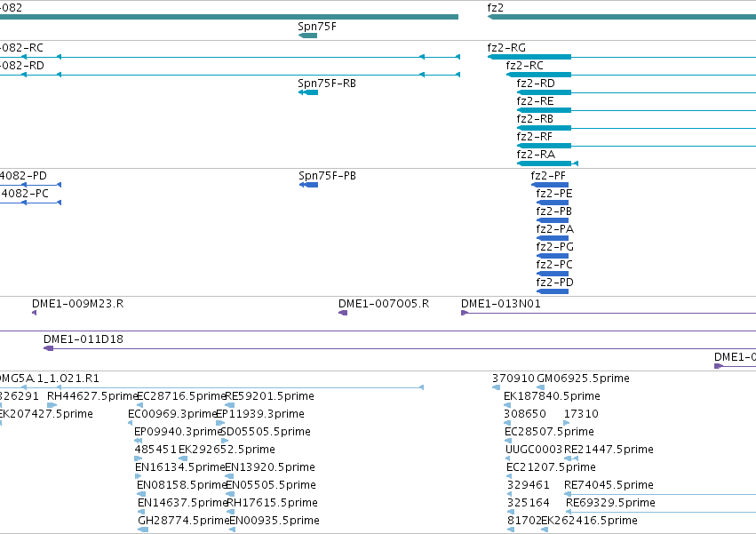The width and height of the screenshot is (756, 534).
Task: Select the RH17615.5prime EST
Action: point(230,512)
